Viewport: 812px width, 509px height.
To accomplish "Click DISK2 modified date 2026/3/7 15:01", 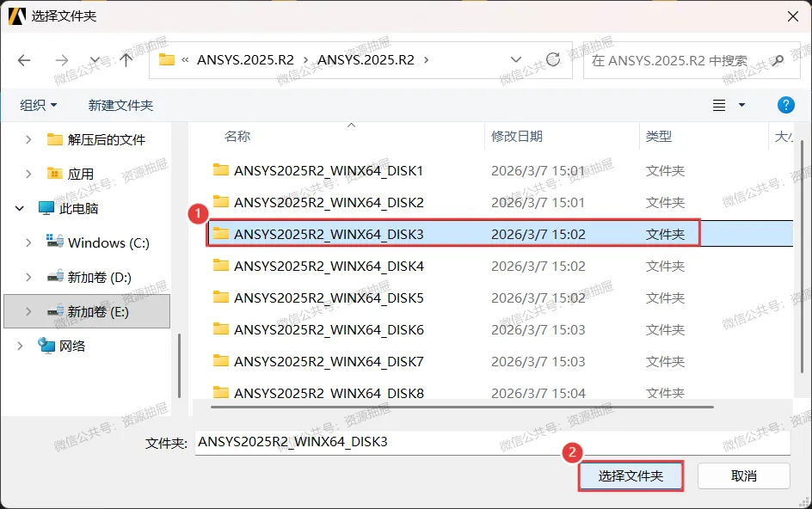I will tap(538, 202).
